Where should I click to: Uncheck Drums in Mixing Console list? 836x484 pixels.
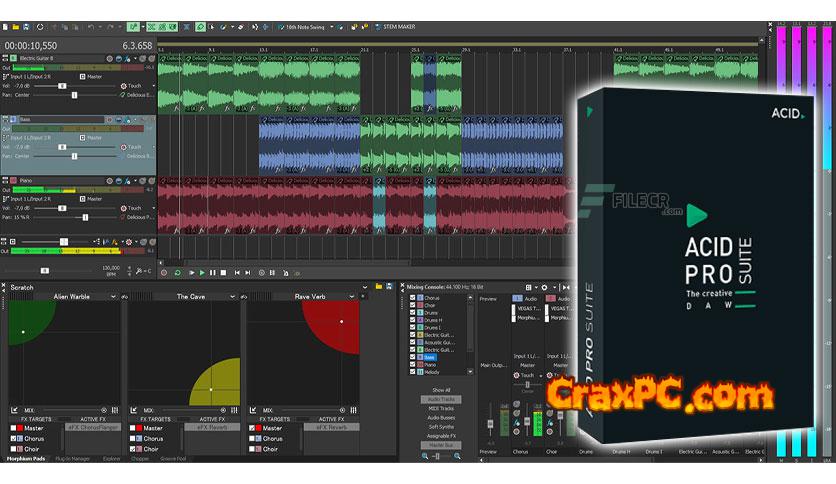(x=414, y=312)
